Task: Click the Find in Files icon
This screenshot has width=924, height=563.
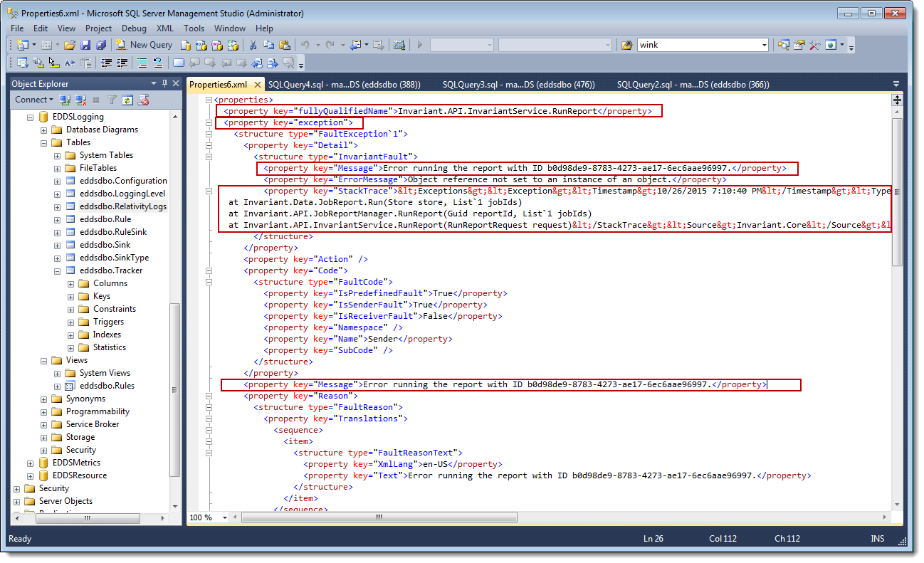Action: 626,45
